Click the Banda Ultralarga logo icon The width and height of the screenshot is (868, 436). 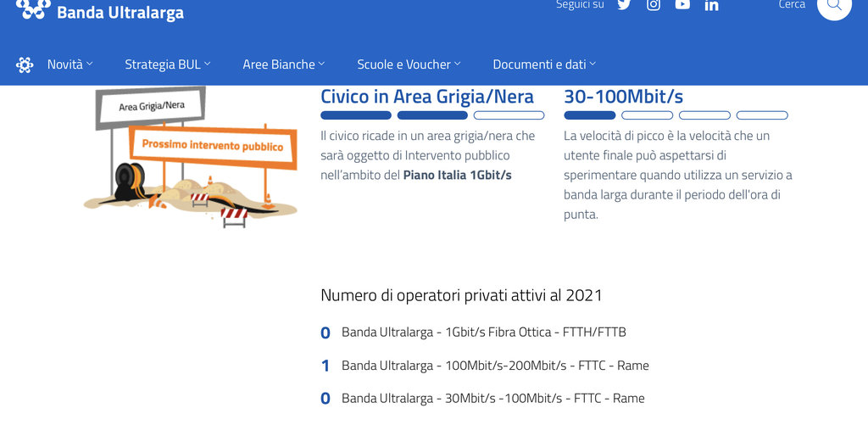tap(33, 9)
